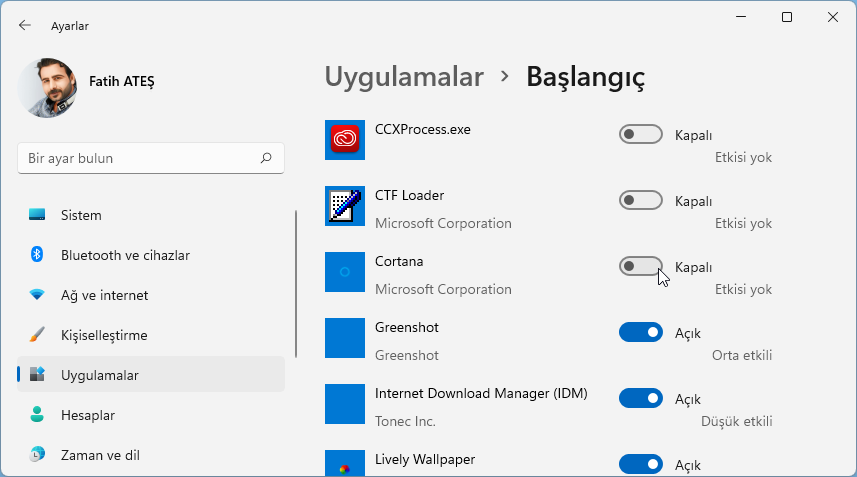Turn off Internet Download Manager toggle
857x477 pixels.
(x=641, y=398)
